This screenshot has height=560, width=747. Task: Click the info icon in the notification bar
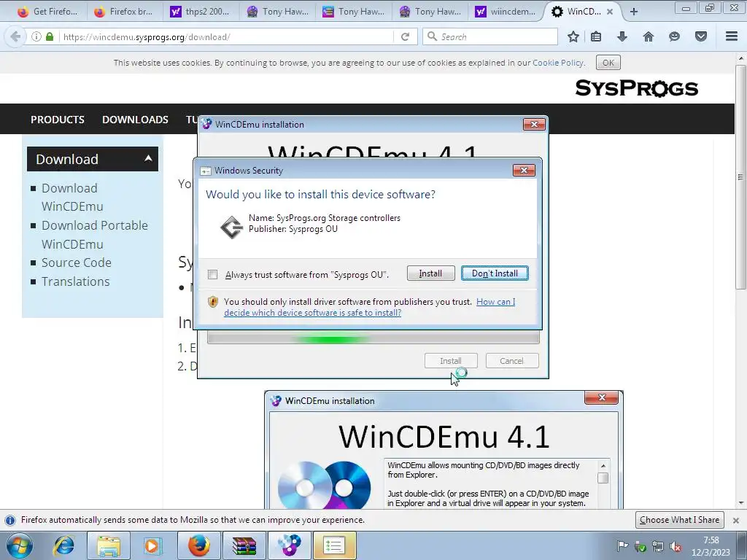(x=10, y=520)
